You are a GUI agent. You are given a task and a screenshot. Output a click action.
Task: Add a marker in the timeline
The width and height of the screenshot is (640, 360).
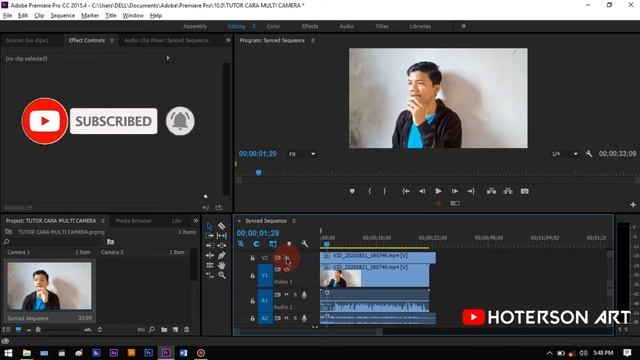289,244
